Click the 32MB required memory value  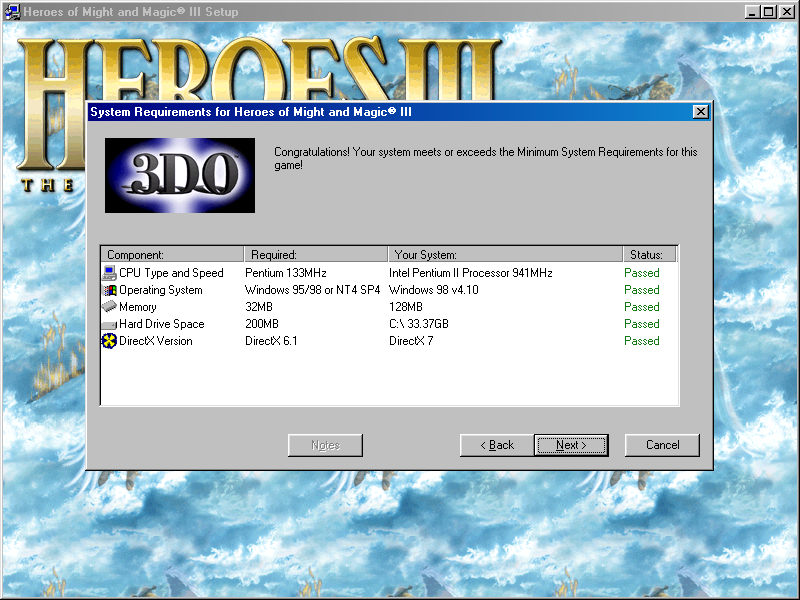[259, 307]
